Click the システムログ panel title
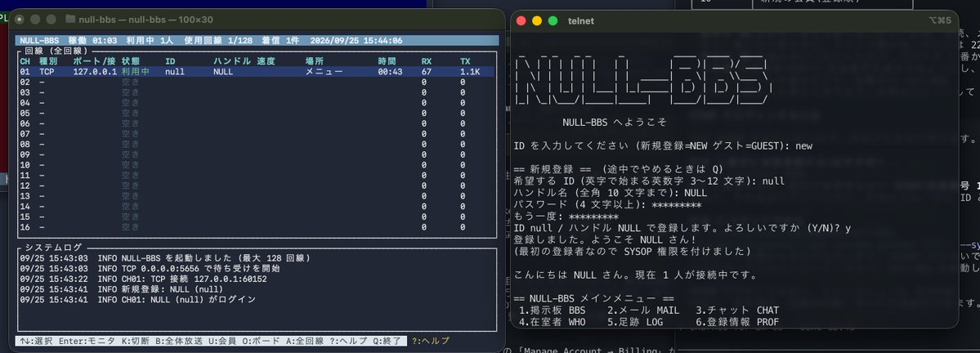The height and width of the screenshot is (353, 980). 54,248
